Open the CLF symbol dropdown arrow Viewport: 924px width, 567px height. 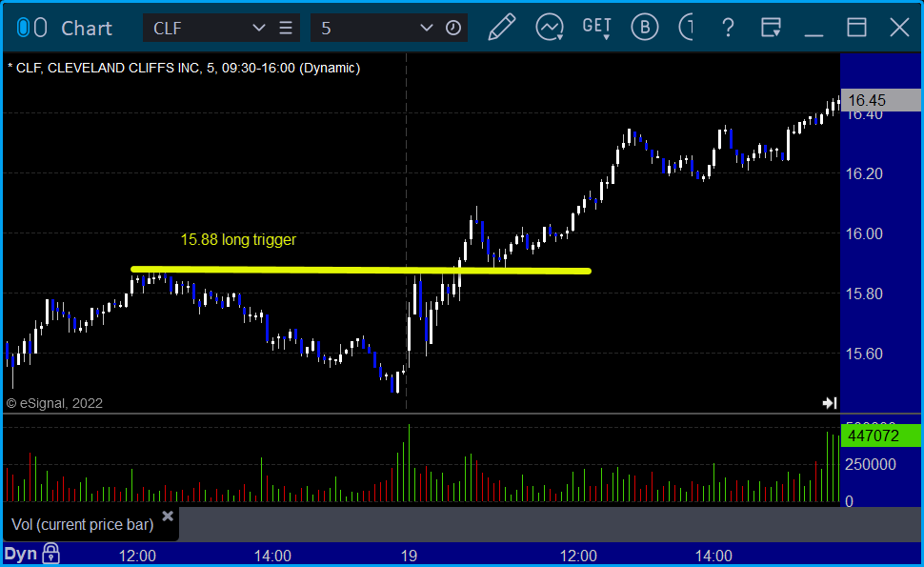(258, 28)
